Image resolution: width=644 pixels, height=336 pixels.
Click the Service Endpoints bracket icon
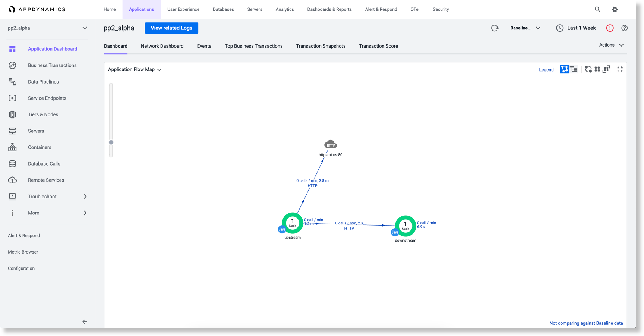click(12, 98)
